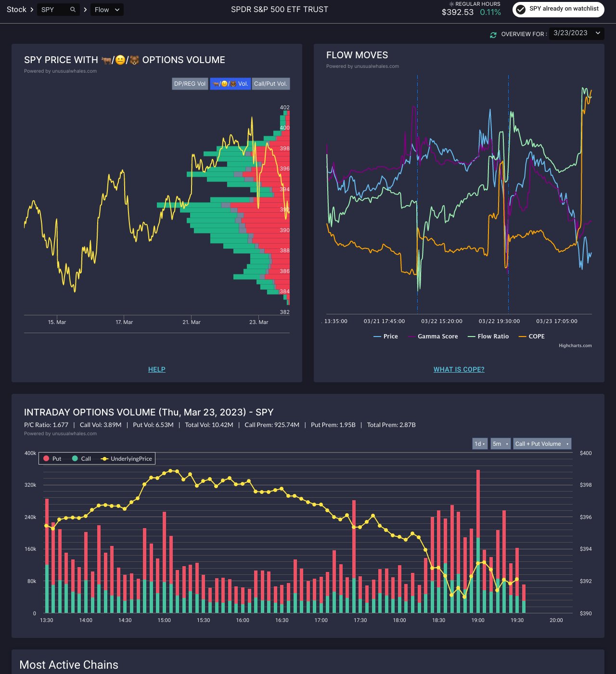Click the 03/22 19:30:00 axis label
Viewport: 616px width, 674px height.
click(499, 322)
